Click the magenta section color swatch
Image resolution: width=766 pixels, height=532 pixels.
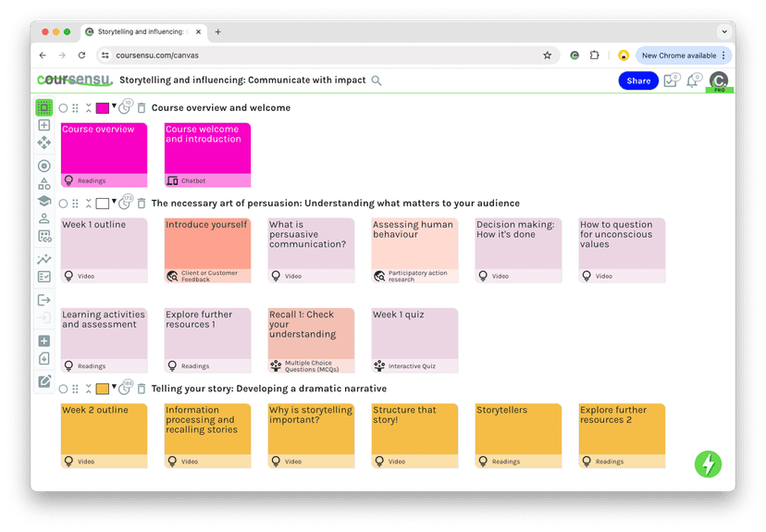pyautogui.click(x=102, y=108)
